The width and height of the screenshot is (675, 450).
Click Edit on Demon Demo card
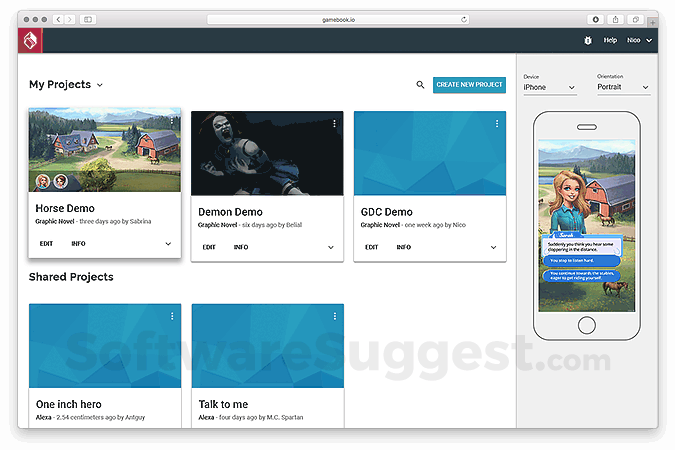209,247
